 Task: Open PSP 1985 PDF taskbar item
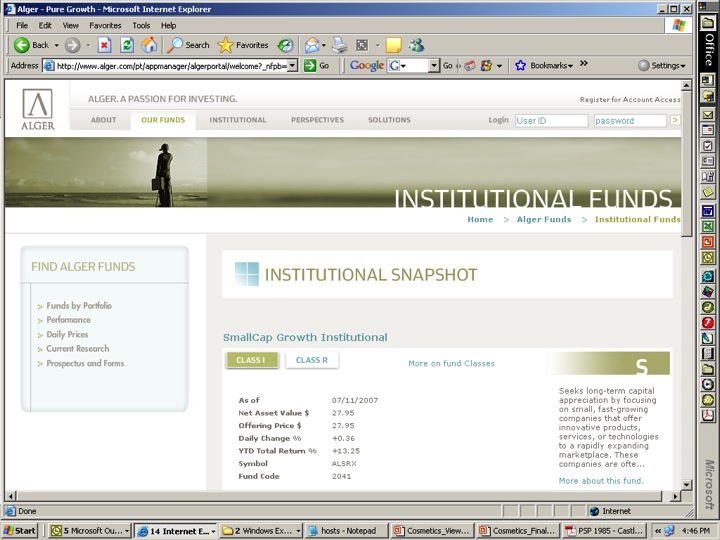(604, 531)
